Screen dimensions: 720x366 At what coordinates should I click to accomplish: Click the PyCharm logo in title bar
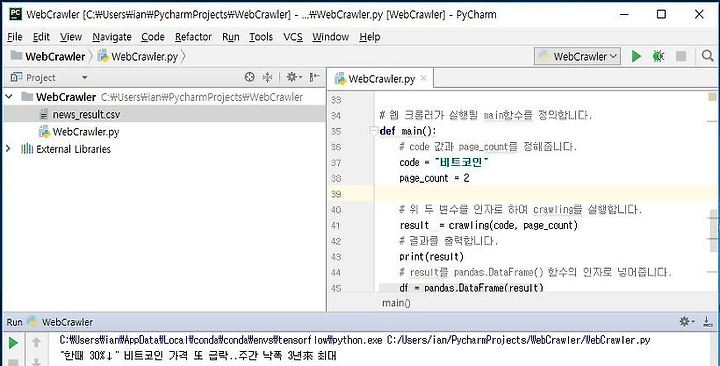[16, 14]
